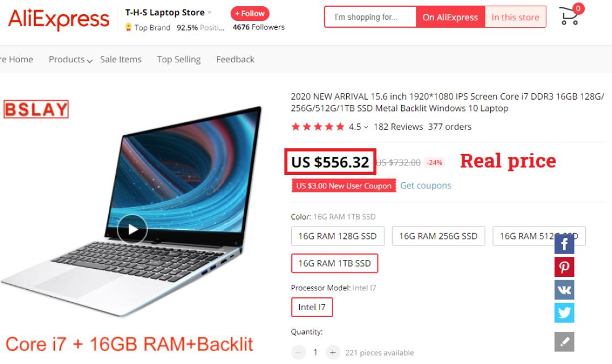Share the product on Facebook
This screenshot has width=612, height=364.
[564, 245]
